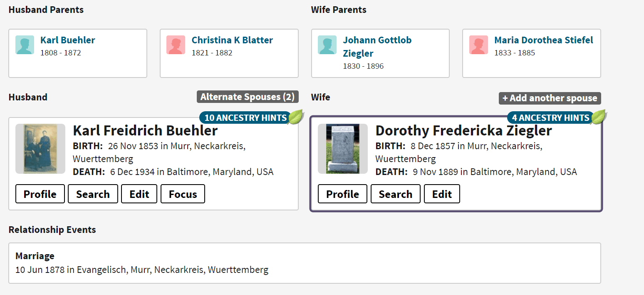Viewport: 644px width, 295px height.
Task: Click Karl Freidrich Buehler's photo thumbnail
Action: pyautogui.click(x=40, y=149)
